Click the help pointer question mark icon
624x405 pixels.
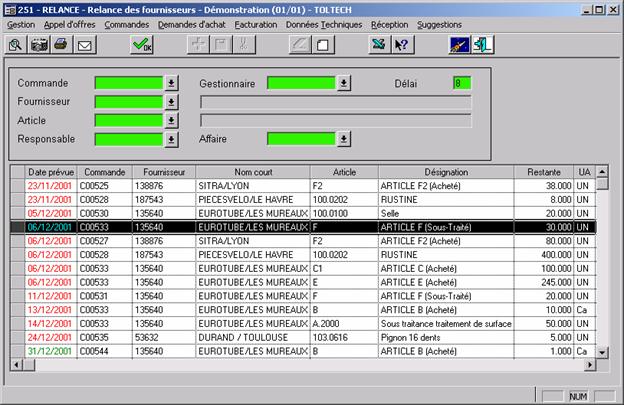point(401,45)
